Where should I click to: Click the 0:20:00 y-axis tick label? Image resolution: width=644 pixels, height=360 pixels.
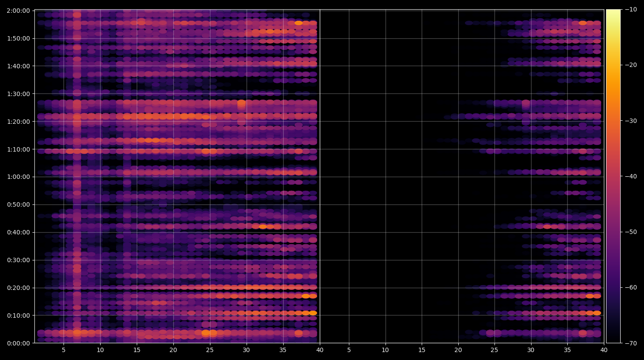(18, 288)
